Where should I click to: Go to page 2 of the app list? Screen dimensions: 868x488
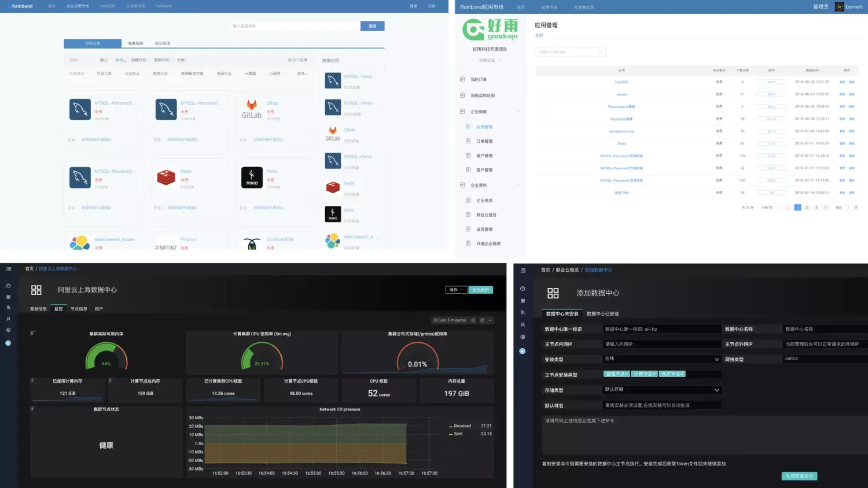pos(807,207)
